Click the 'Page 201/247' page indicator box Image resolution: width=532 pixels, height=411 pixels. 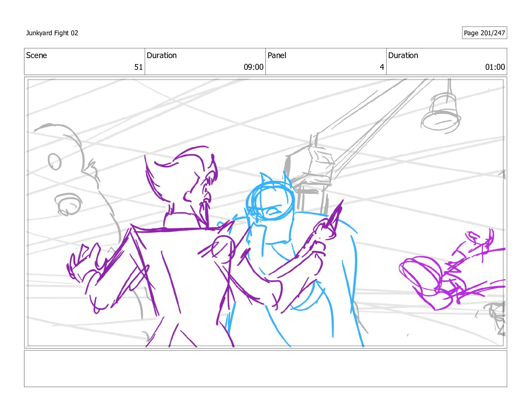click(x=484, y=33)
